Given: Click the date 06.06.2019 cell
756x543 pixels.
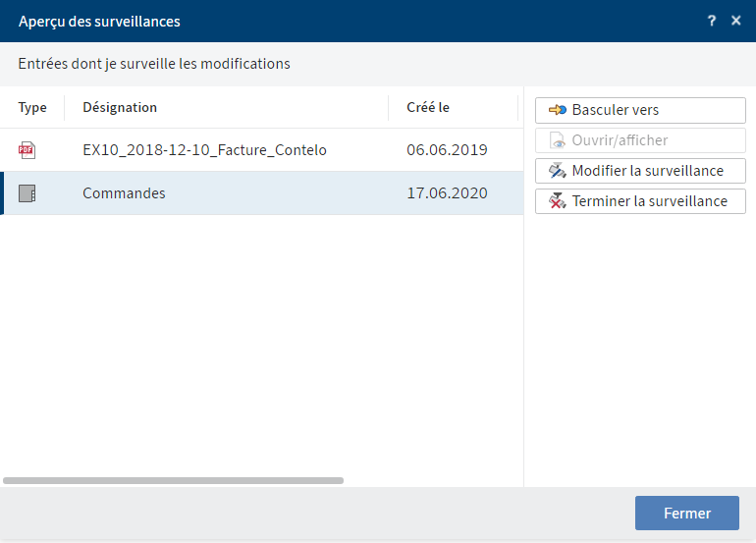Looking at the screenshot, I should point(447,150).
